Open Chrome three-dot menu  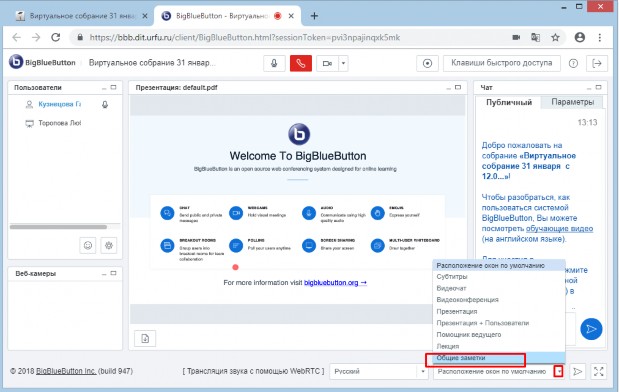[x=600, y=38]
